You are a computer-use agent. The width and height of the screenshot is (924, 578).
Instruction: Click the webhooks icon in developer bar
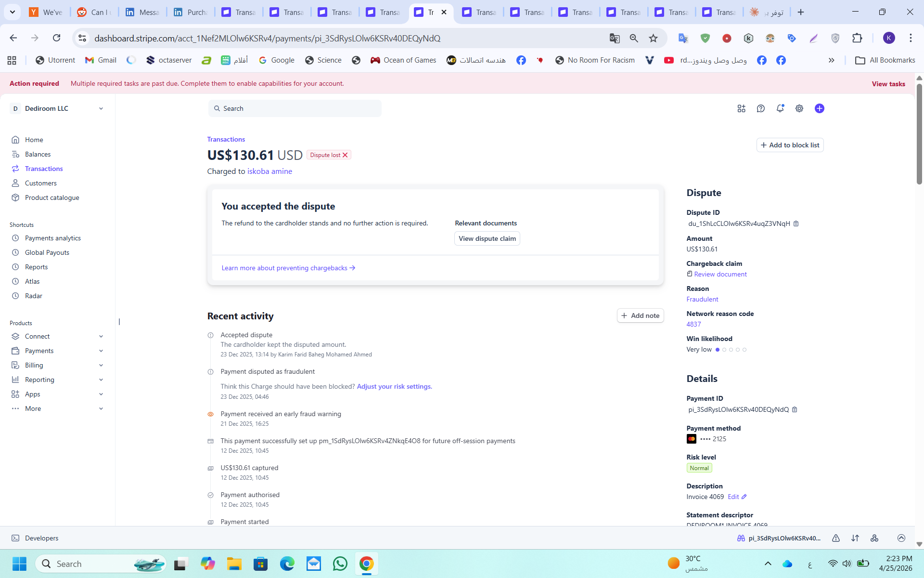tap(874, 538)
